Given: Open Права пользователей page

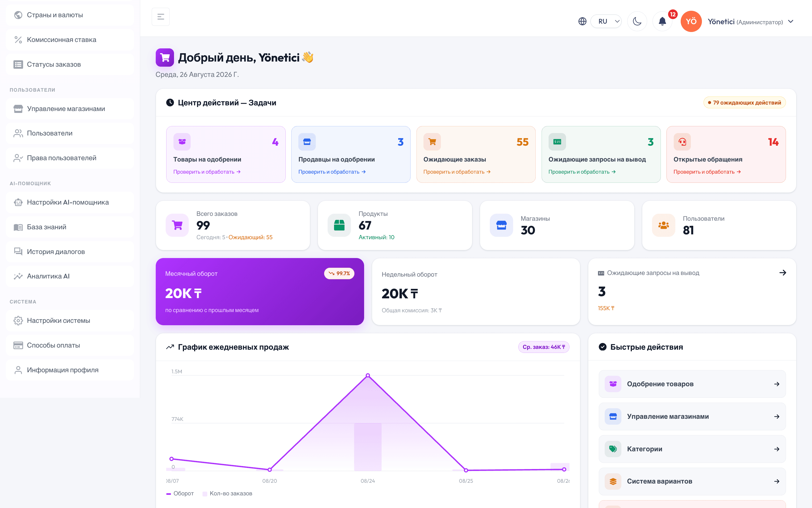Looking at the screenshot, I should pos(70,158).
